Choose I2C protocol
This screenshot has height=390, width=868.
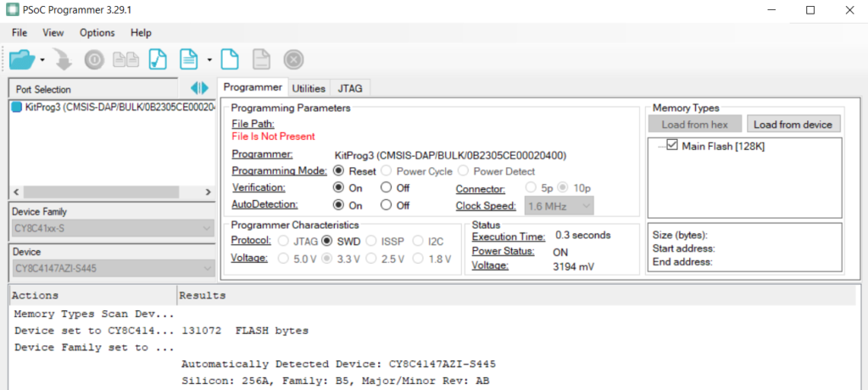coord(418,241)
